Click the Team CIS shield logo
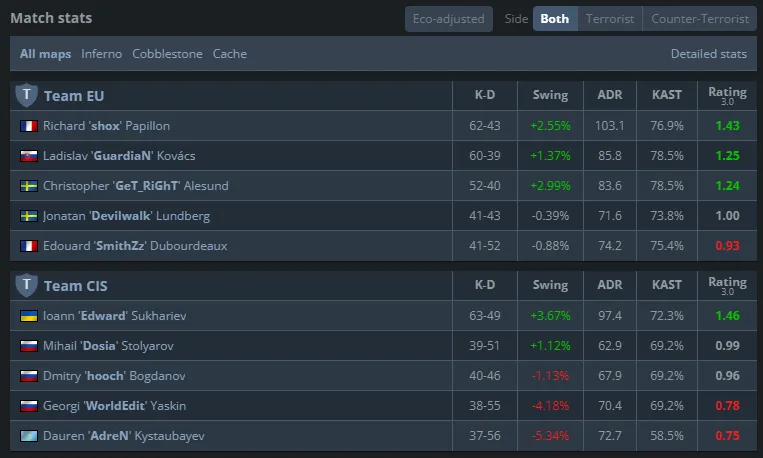The height and width of the screenshot is (458, 763). point(26,285)
